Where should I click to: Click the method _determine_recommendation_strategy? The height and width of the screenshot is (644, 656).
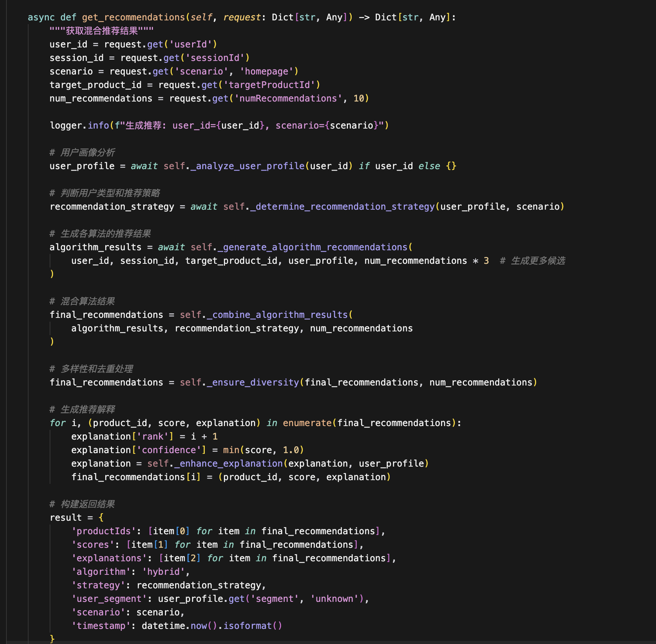point(342,206)
